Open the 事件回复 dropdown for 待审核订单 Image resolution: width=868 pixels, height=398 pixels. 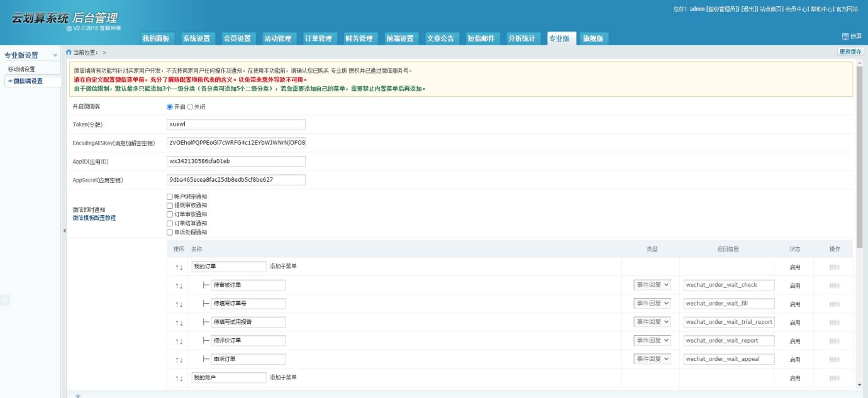click(x=652, y=285)
